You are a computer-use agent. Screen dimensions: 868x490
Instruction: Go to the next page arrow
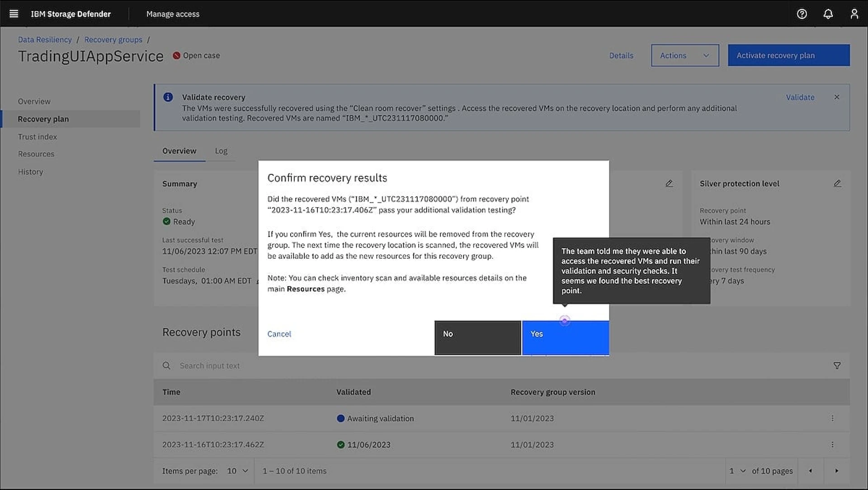pyautogui.click(x=837, y=471)
